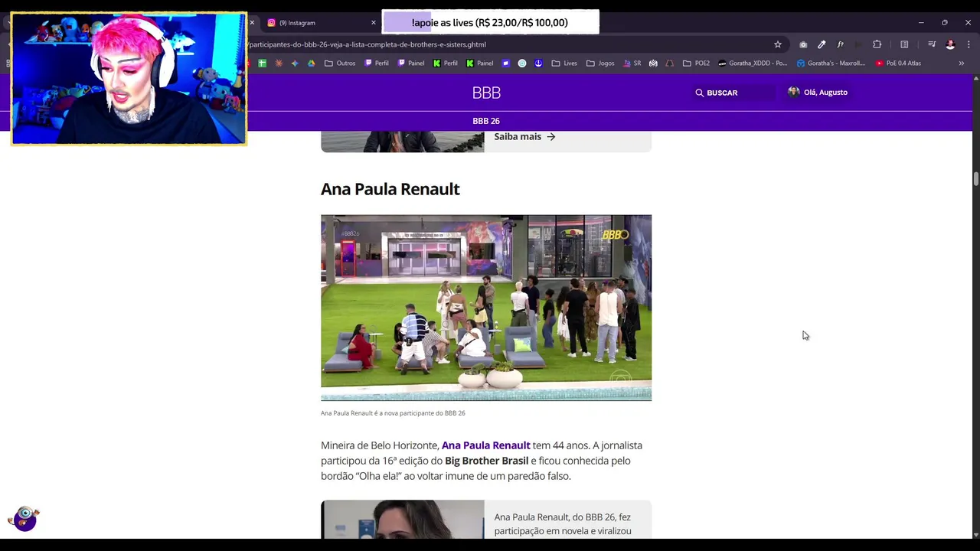This screenshot has height=551, width=980.
Task: Open the first Twitch Perfil bookmark
Action: (377, 64)
